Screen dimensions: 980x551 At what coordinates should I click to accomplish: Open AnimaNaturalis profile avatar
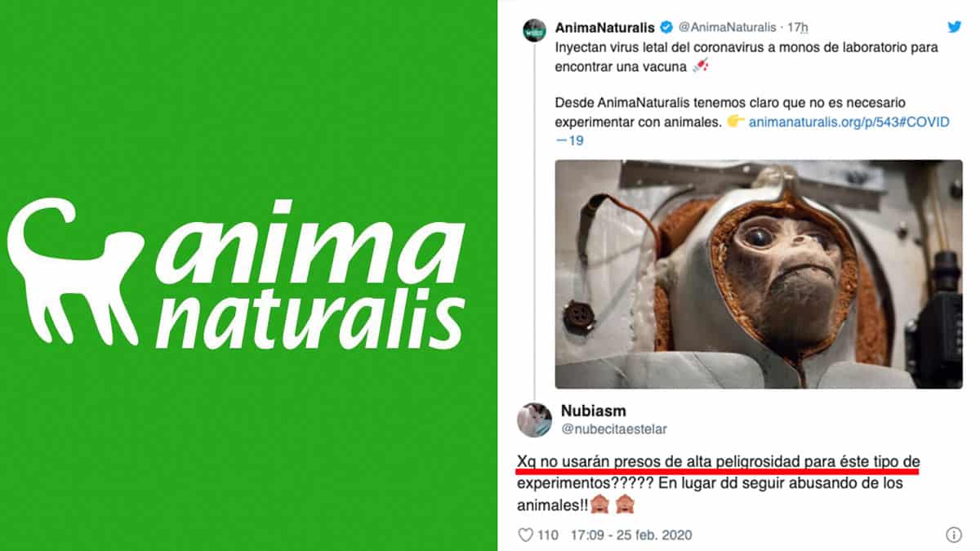535,29
